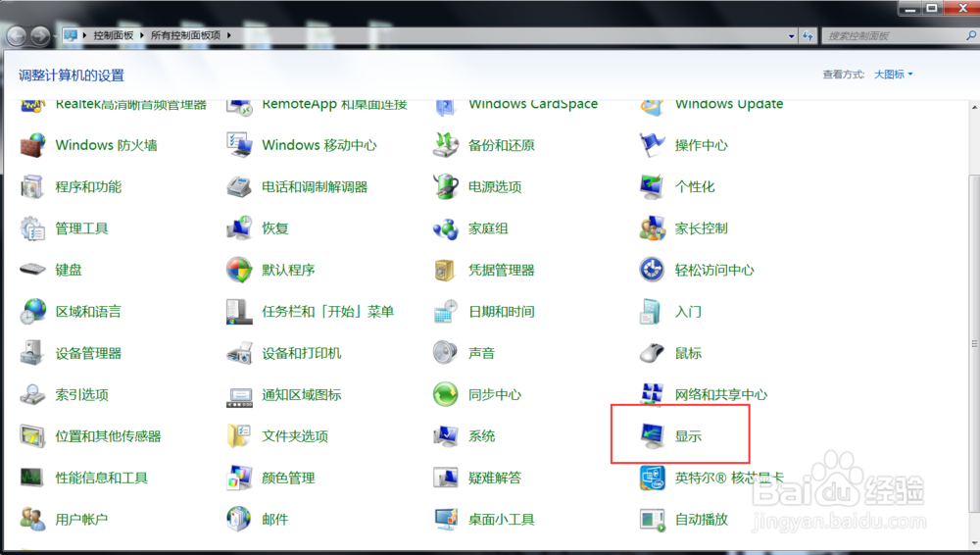Viewport: 980px width, 555px height.
Task: Open 日期和时间 calendar icon
Action: (446, 312)
